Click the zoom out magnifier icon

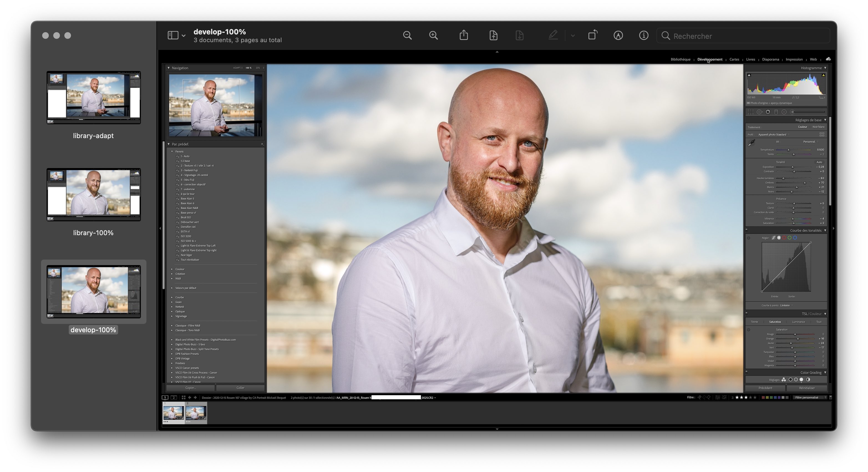407,35
